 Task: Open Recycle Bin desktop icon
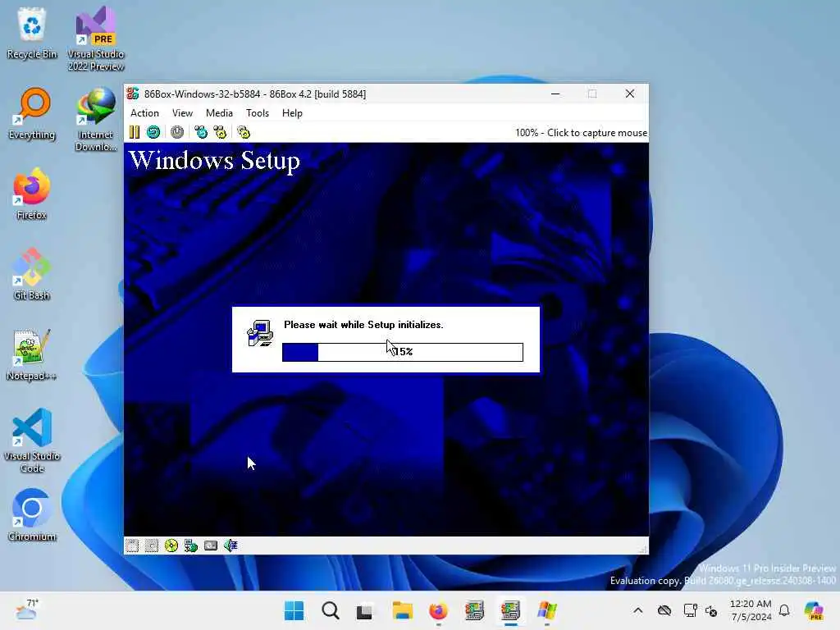pyautogui.click(x=32, y=32)
